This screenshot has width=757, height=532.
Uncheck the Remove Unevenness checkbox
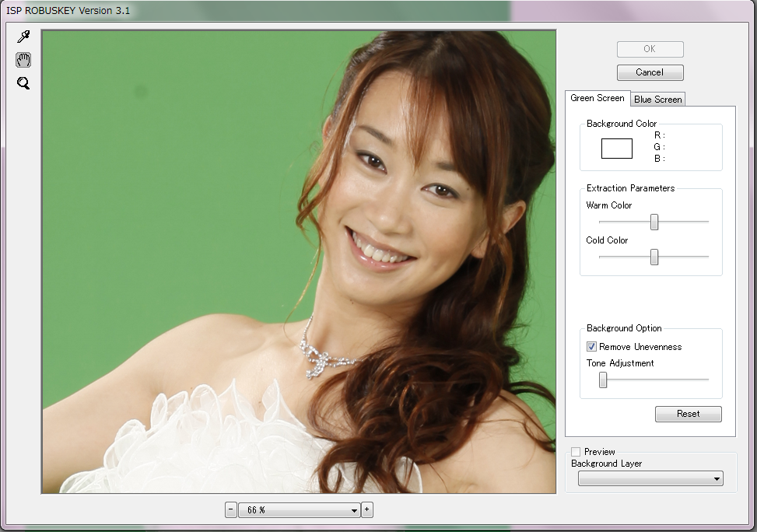(x=591, y=347)
